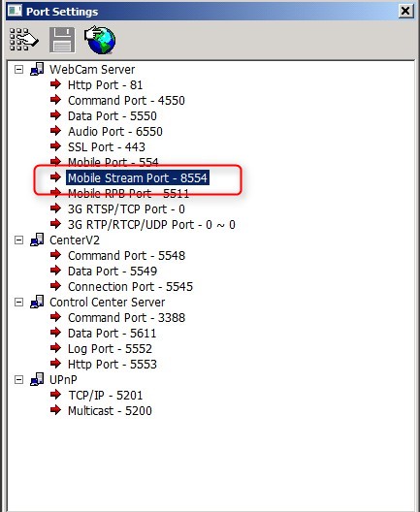
Task: Click the default port keypad icon
Action: (24, 40)
